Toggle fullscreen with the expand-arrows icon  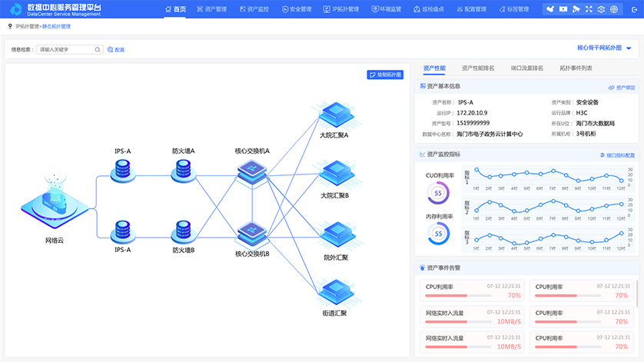589,9
